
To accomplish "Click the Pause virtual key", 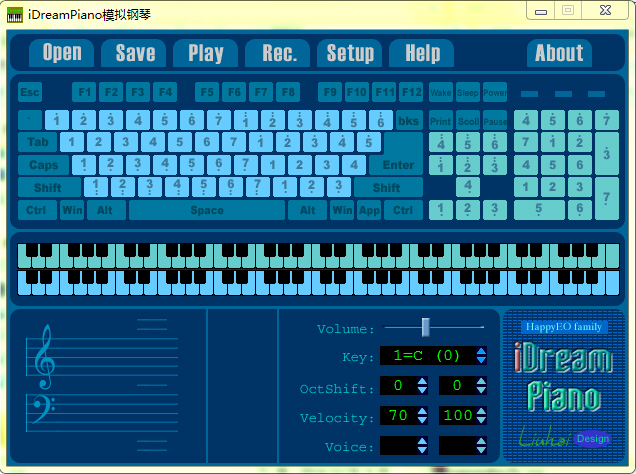I will (x=495, y=120).
